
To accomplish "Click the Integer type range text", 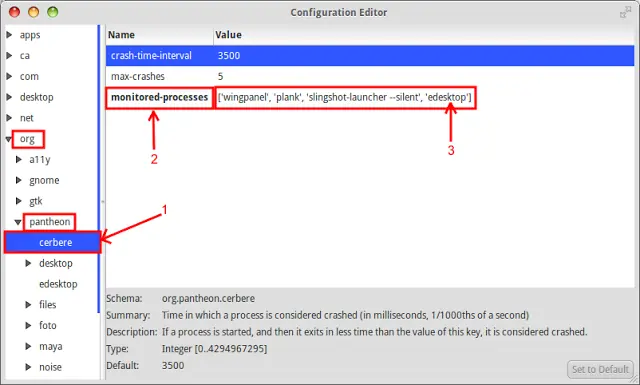I will (214, 349).
